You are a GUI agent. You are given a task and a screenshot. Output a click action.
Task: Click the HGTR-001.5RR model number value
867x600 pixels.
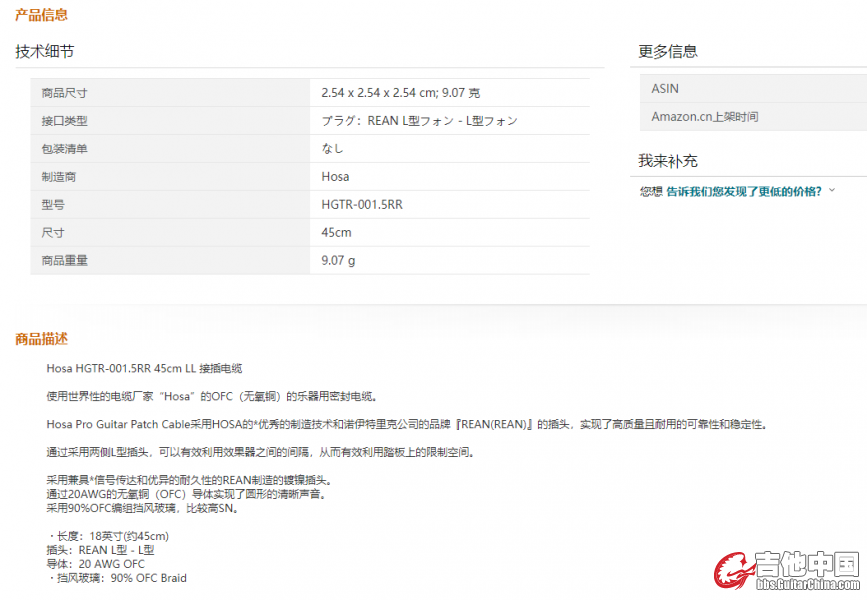coord(362,205)
